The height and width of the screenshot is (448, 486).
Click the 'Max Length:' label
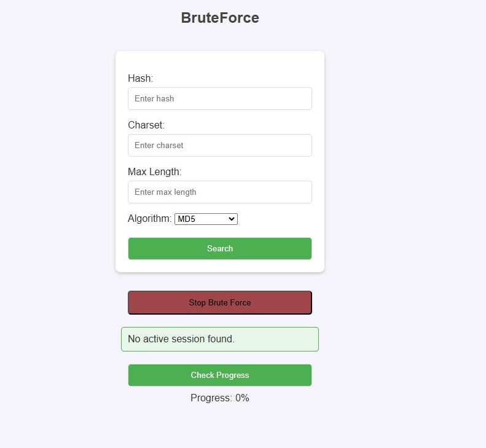pyautogui.click(x=155, y=172)
